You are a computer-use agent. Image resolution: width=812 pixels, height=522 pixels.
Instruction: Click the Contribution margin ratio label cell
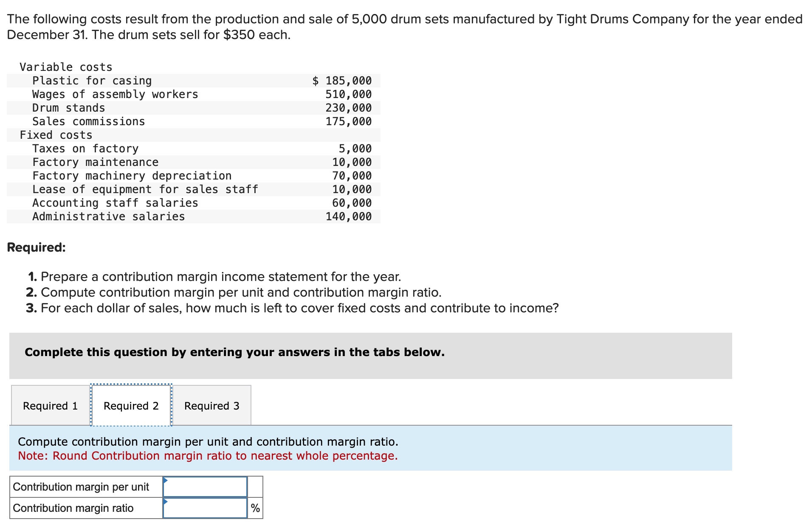coord(87,508)
